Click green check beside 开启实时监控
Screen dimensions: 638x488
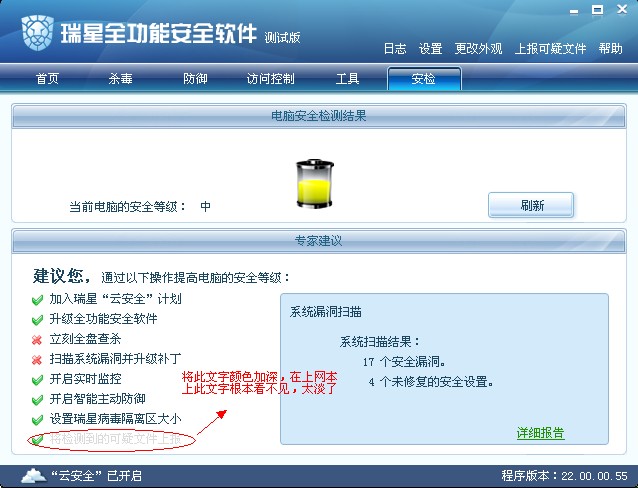[x=37, y=380]
